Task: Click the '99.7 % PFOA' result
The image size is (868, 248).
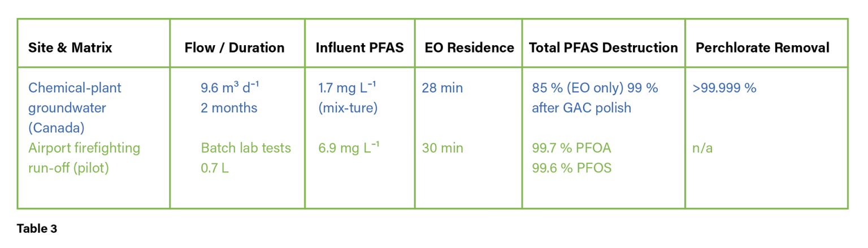Action: [x=571, y=148]
